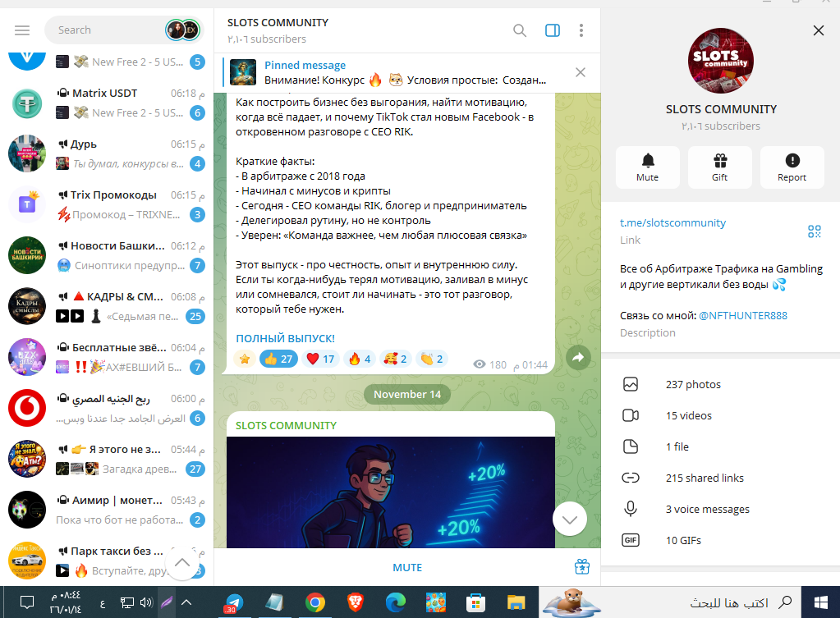
Task: Jump to latest messages with down chevron
Action: (570, 519)
